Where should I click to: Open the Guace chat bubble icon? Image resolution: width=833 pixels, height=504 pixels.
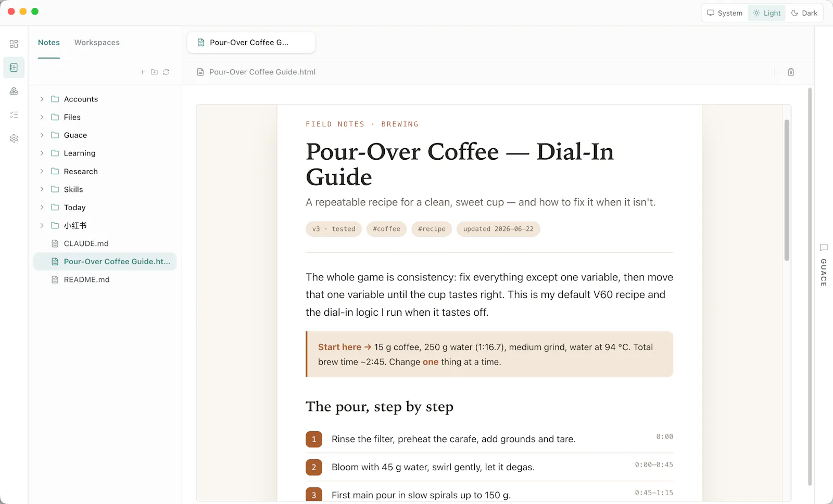824,248
